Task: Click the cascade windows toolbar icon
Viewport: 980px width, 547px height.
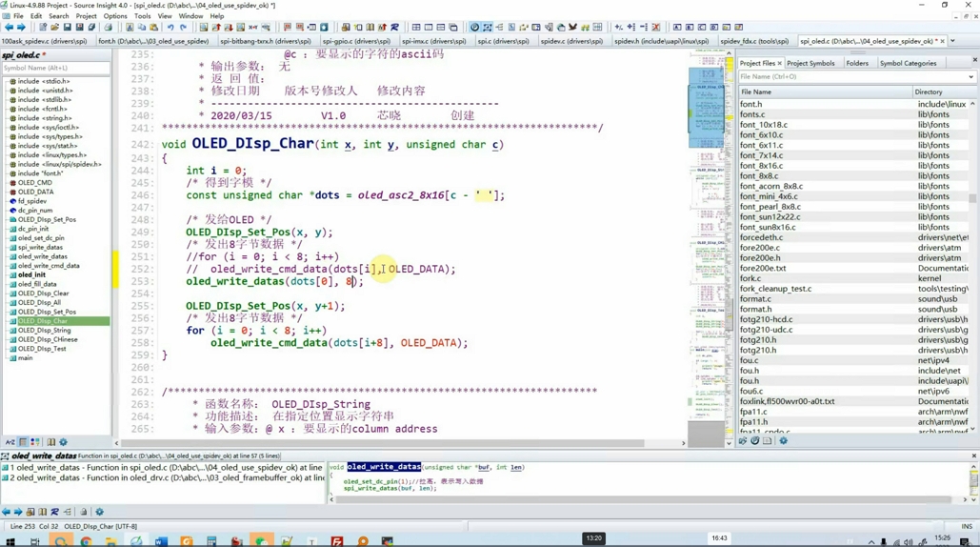Action: tap(453, 28)
